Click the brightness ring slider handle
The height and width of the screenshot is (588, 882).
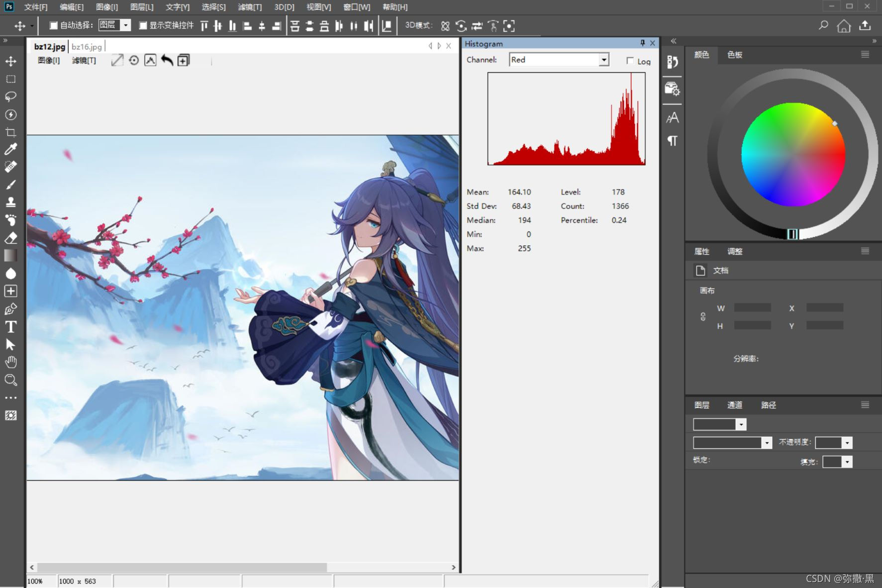pyautogui.click(x=792, y=234)
